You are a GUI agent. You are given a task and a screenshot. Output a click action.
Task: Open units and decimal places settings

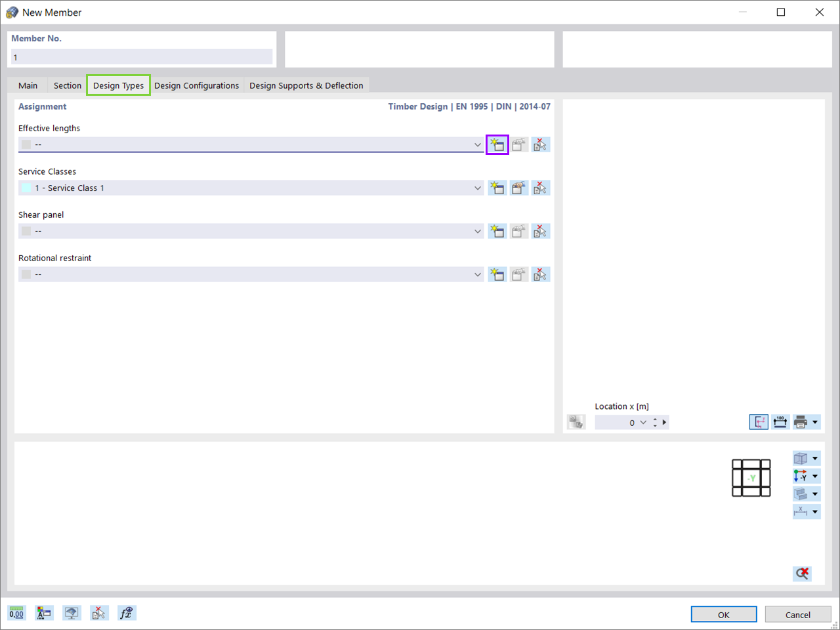point(16,613)
